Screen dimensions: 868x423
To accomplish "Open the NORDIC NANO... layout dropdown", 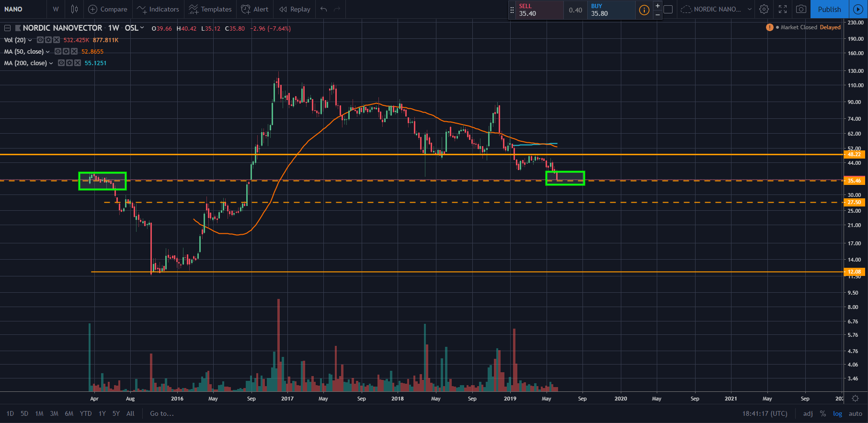I will click(716, 9).
